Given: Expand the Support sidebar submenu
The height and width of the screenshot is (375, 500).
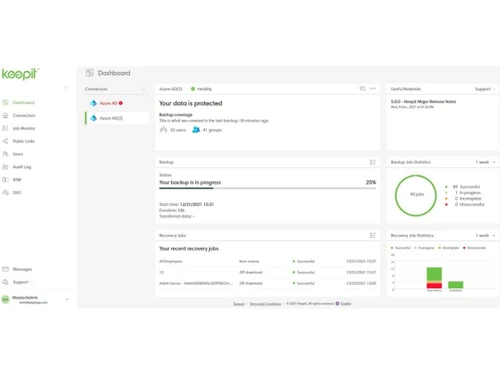Looking at the screenshot, I should (32, 282).
